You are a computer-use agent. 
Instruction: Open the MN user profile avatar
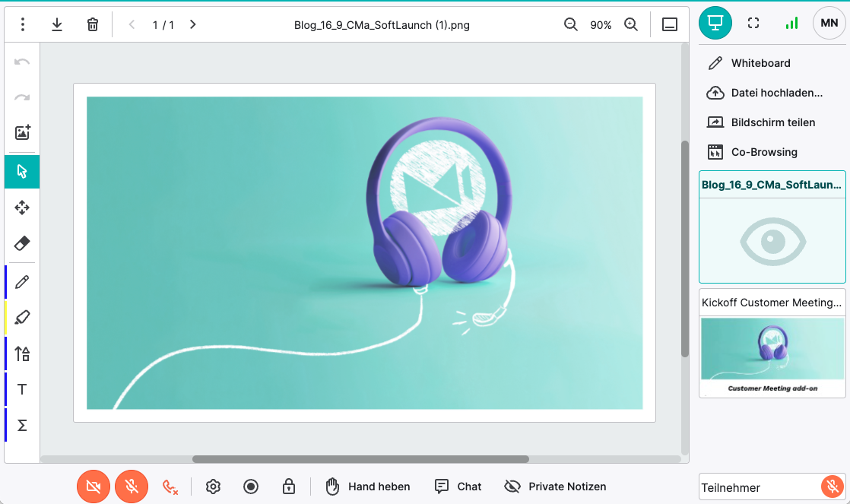pos(829,23)
